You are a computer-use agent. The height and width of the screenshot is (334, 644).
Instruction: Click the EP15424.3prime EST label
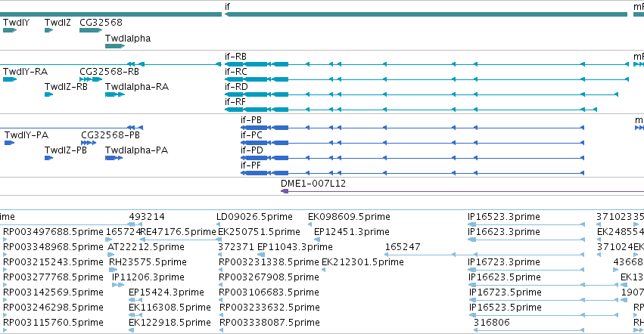166,292
